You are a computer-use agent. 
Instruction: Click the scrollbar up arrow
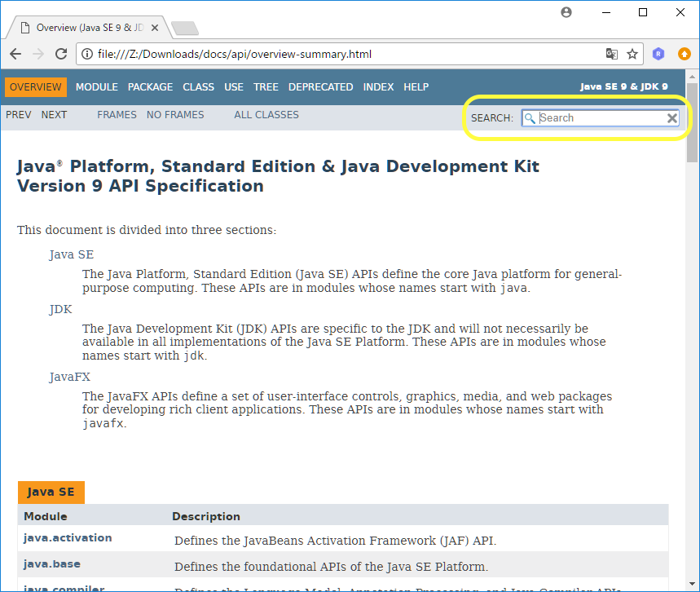click(x=692, y=77)
